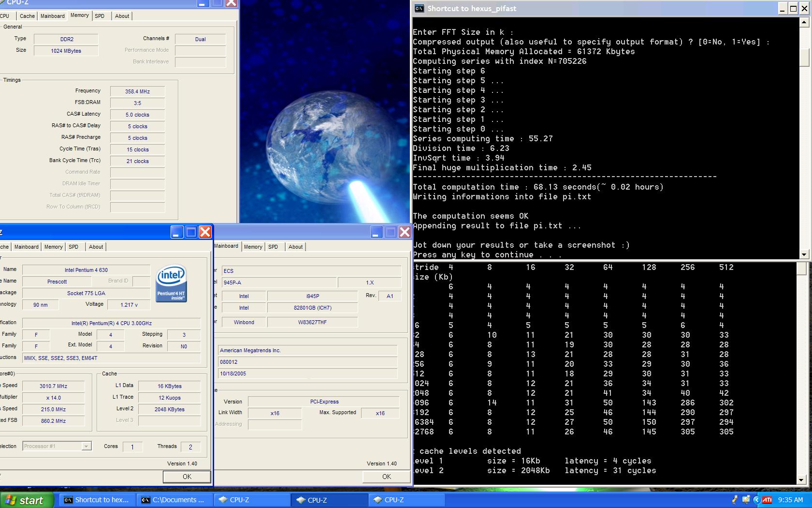Click the processor Name field Intel Pentium 4 630

pyautogui.click(x=86, y=270)
